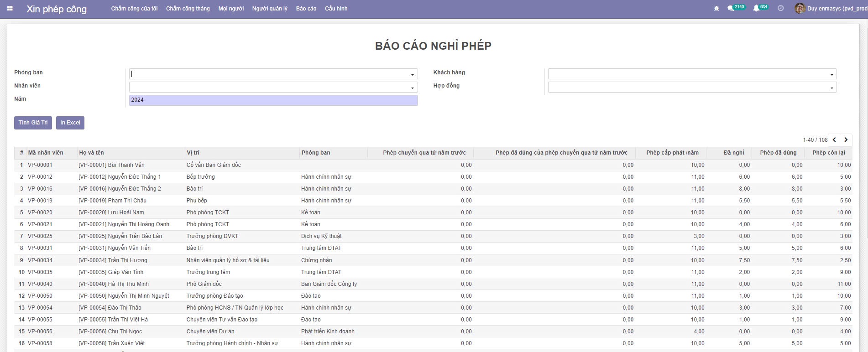The height and width of the screenshot is (352, 868).
Task: Click the user avatar picture
Action: 800,8
